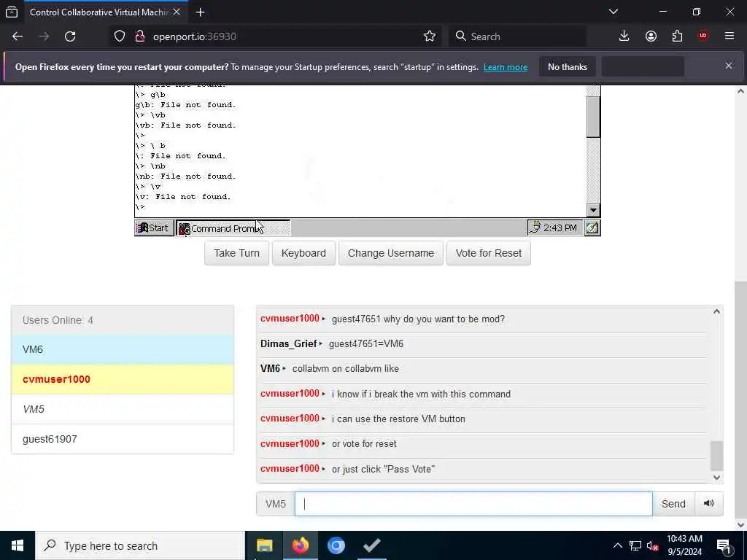Image resolution: width=747 pixels, height=560 pixels.
Task: Open the Chromium taskbar icon
Action: (336, 545)
